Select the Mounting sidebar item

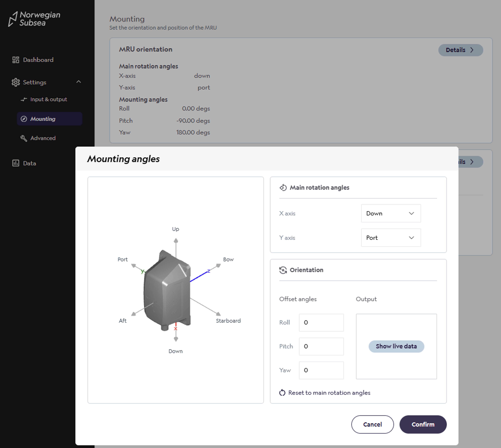tap(49, 119)
